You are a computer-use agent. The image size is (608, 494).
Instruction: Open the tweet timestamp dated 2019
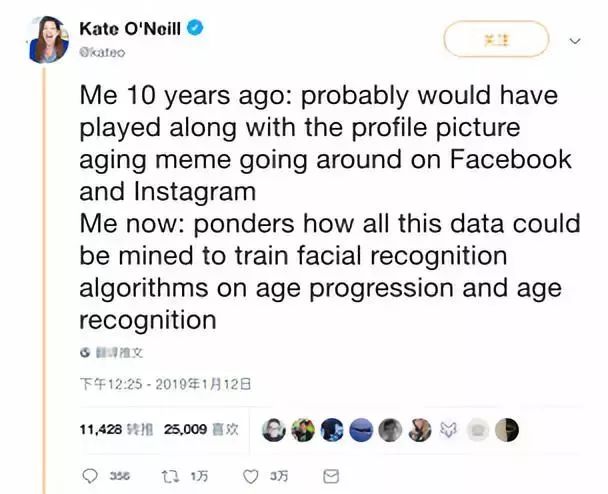click(x=163, y=384)
